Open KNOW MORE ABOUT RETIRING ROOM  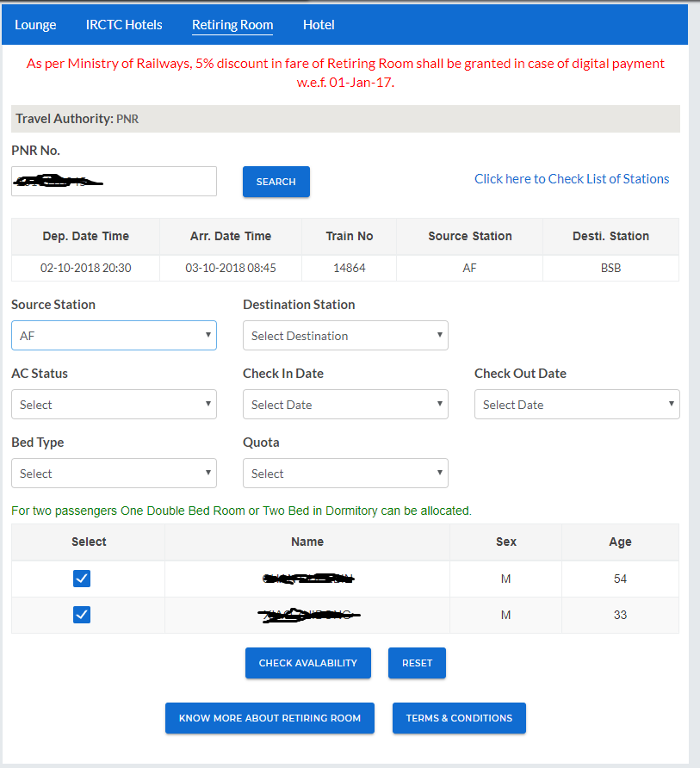[269, 718]
